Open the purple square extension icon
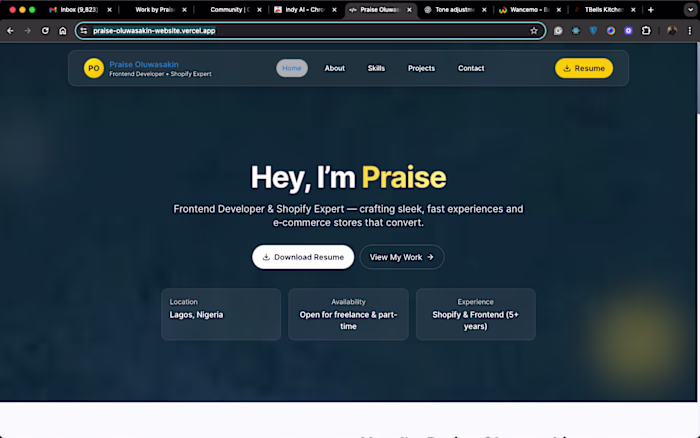The height and width of the screenshot is (438, 700). [628, 31]
